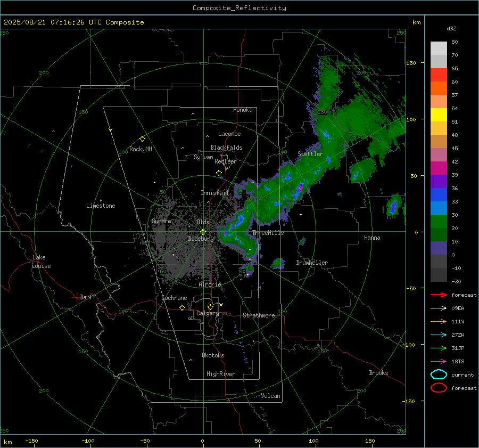479x448 pixels.
Task: Click the Airdrie label
Action: click(x=210, y=284)
